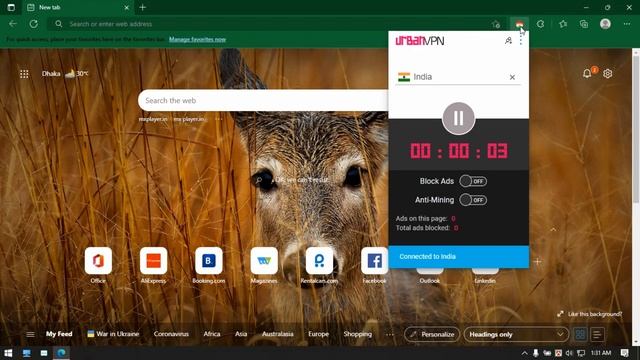Open page settings gear
This screenshot has height=360, width=640.
tap(608, 73)
